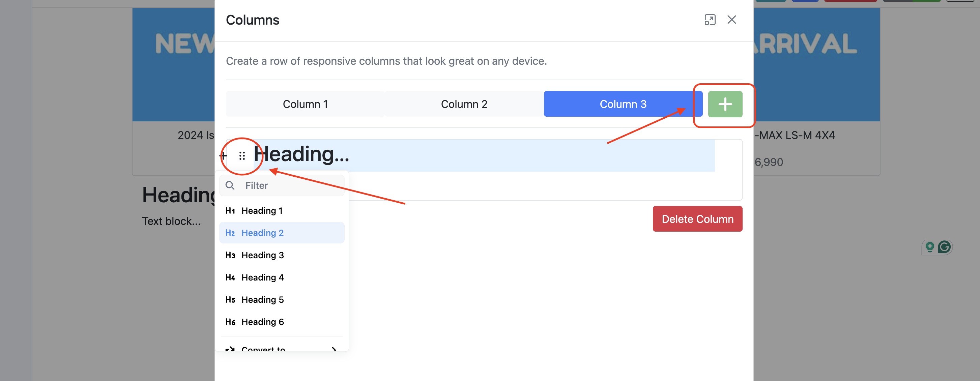Select the Column 3 tab
This screenshot has width=980, height=381.
[623, 104]
